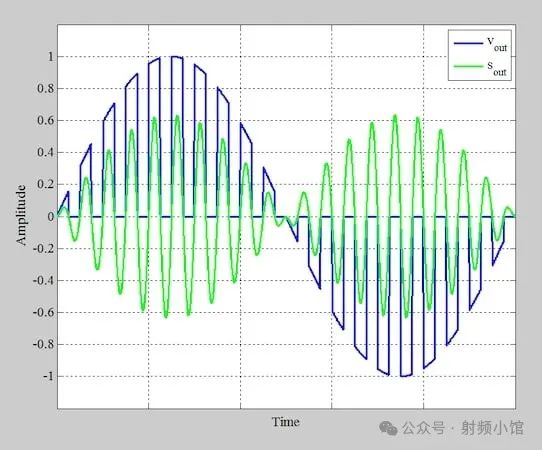Click the y-axis tick label -0.8
Viewport: 542px width, 450px height.
click(x=44, y=344)
